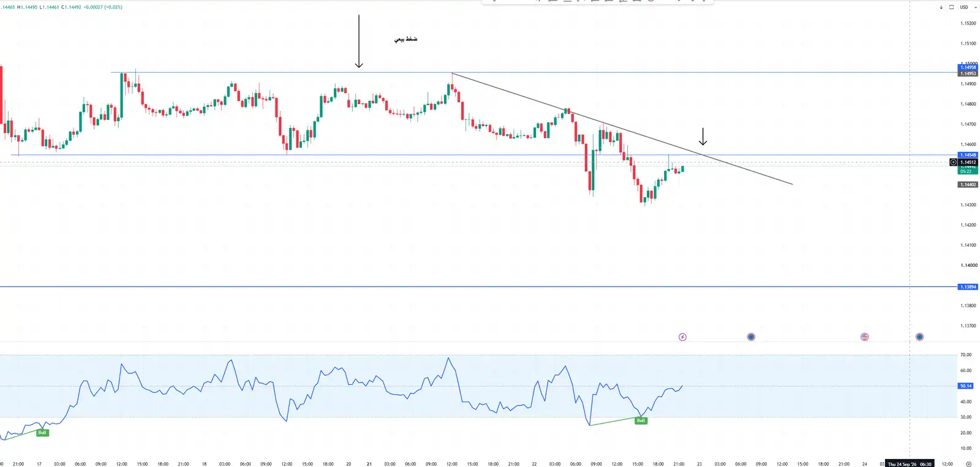
Task: Click date label 18 on time axis
Action: tap(205, 464)
